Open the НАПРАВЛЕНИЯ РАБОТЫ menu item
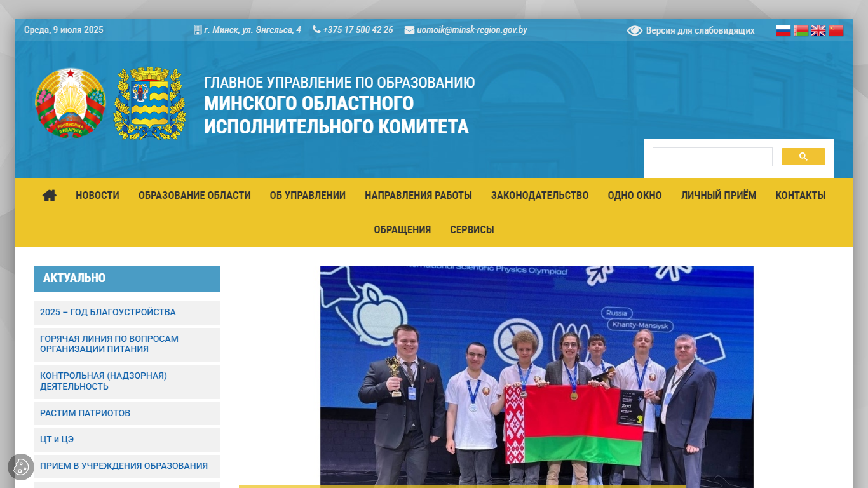Screen dimensions: 868x488 (x=418, y=196)
